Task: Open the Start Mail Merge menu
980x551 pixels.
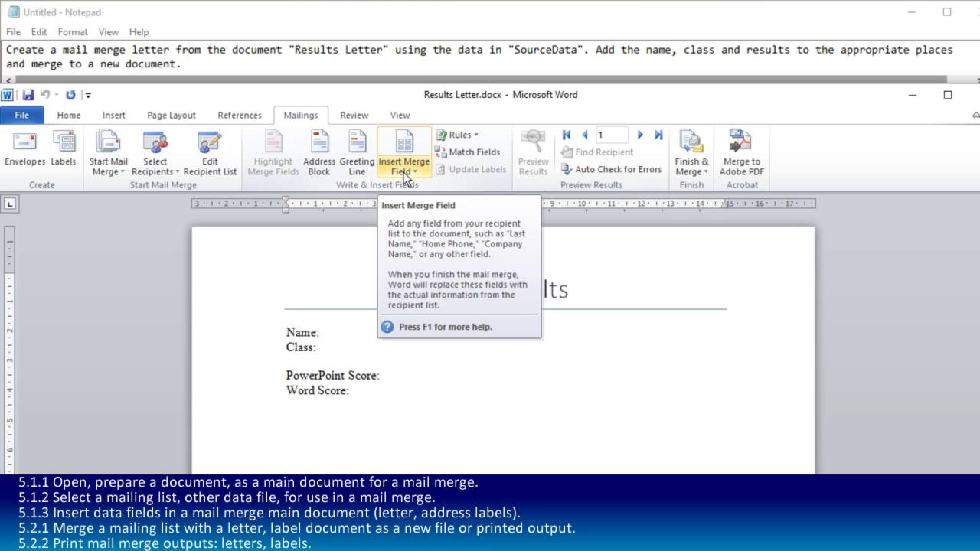Action: tap(108, 153)
